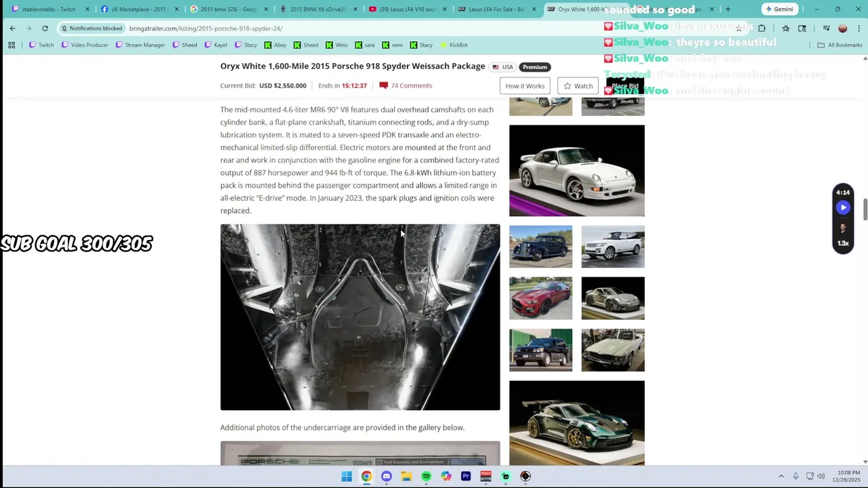
Task: Close the stableronaldo Twitch tab
Action: [87, 9]
